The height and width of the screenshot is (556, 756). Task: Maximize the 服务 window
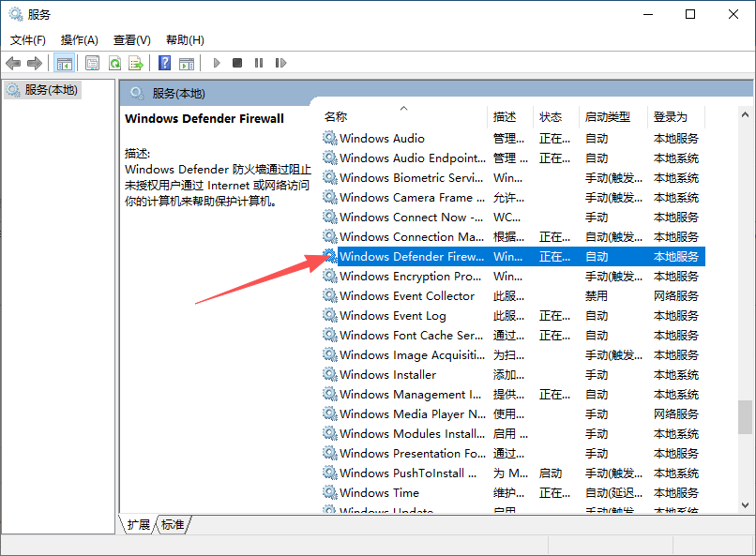[690, 14]
